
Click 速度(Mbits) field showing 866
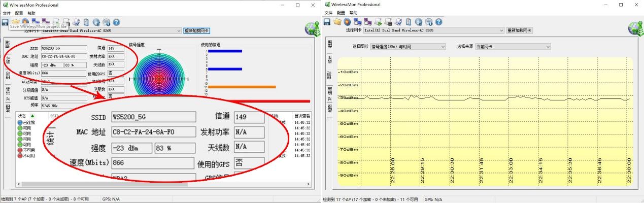pyautogui.click(x=64, y=73)
